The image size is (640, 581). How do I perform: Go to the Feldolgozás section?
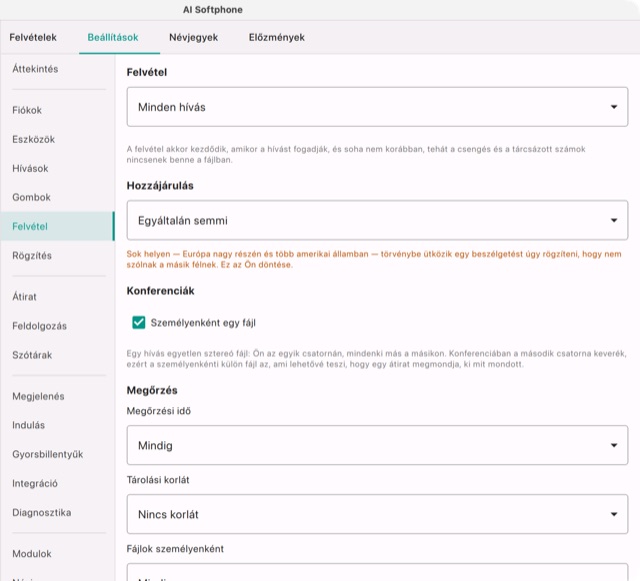point(58,326)
